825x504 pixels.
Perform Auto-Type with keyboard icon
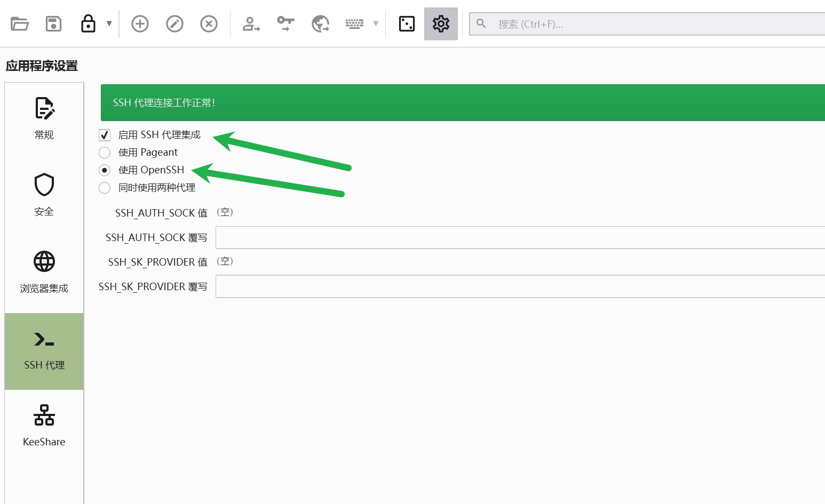point(354,24)
